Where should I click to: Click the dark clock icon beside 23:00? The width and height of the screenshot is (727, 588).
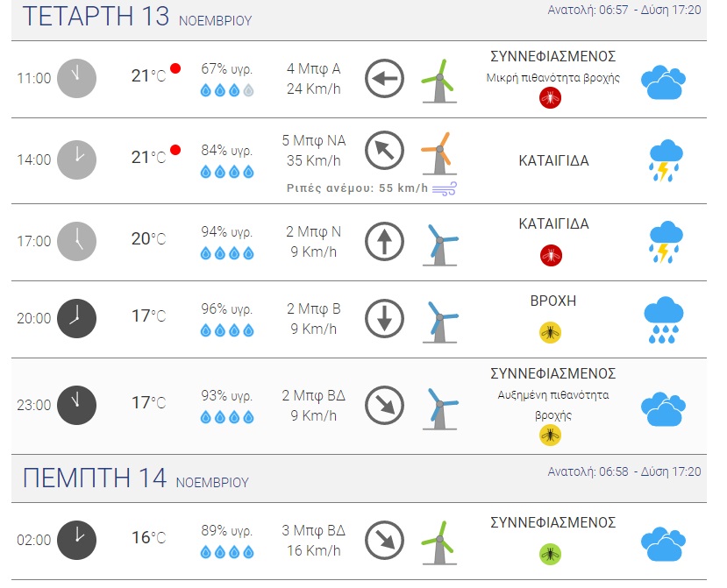point(76,405)
